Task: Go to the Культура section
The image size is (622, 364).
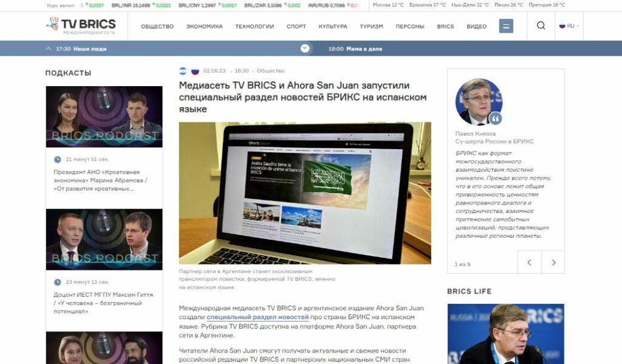Action: click(x=333, y=27)
